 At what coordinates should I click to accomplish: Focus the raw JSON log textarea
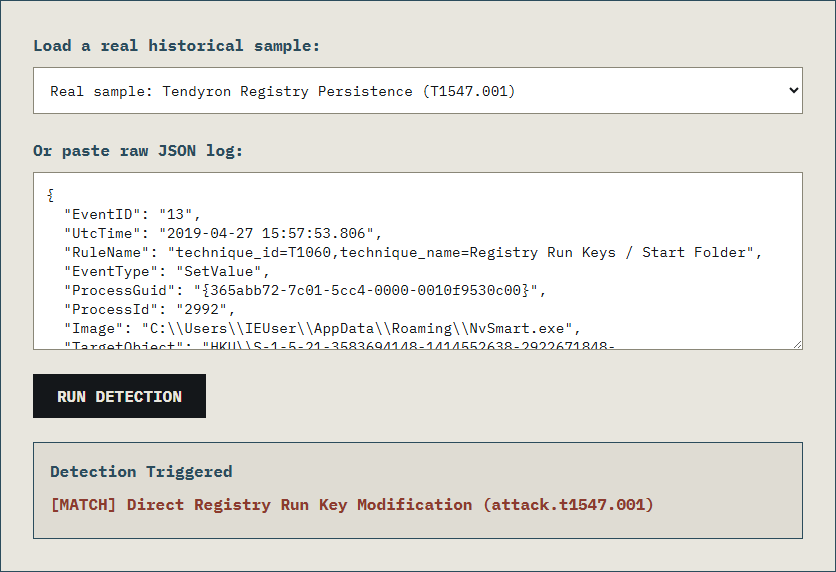(417, 261)
